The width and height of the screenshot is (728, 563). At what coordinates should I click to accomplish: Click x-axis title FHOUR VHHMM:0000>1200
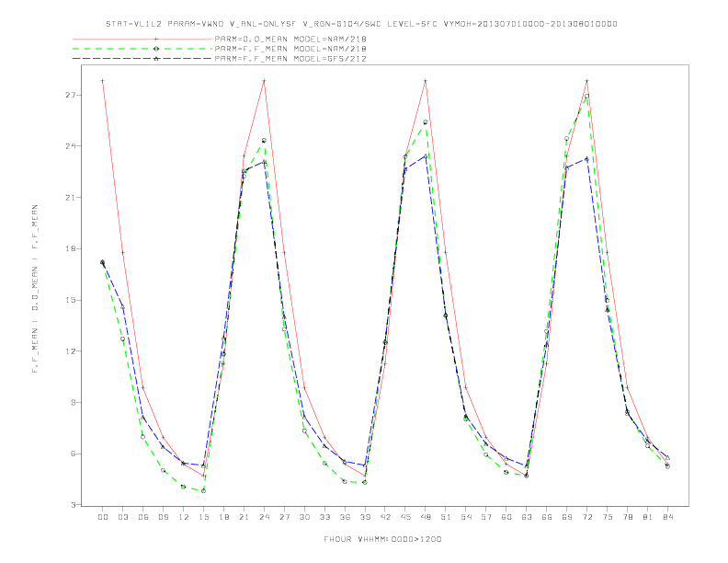pos(382,539)
